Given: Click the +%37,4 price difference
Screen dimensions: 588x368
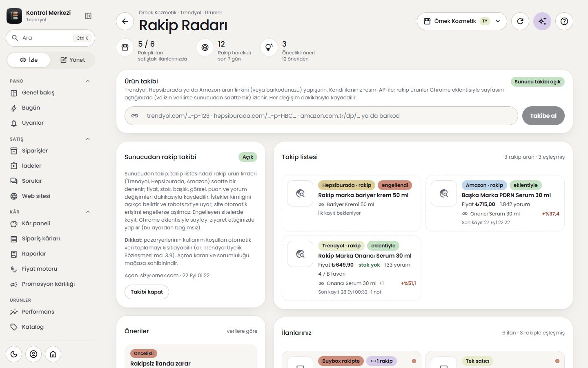Looking at the screenshot, I should [x=550, y=214].
